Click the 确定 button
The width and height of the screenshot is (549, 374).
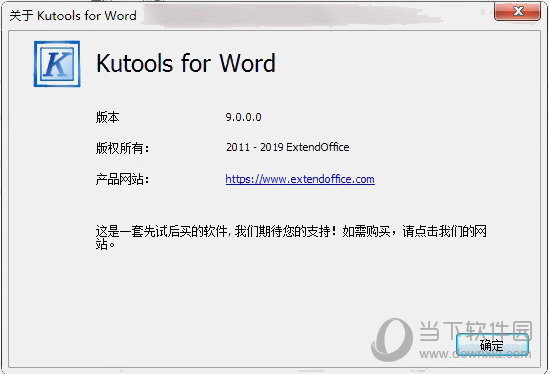pos(492,345)
